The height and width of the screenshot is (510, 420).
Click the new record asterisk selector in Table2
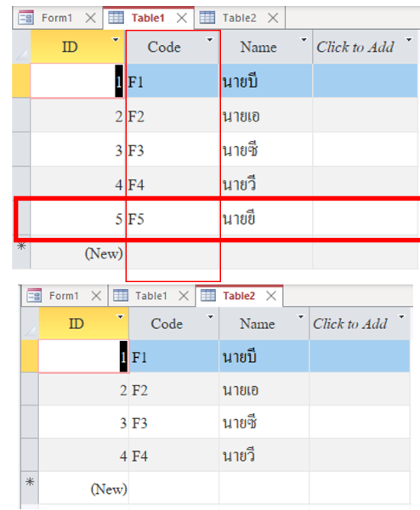(30, 487)
